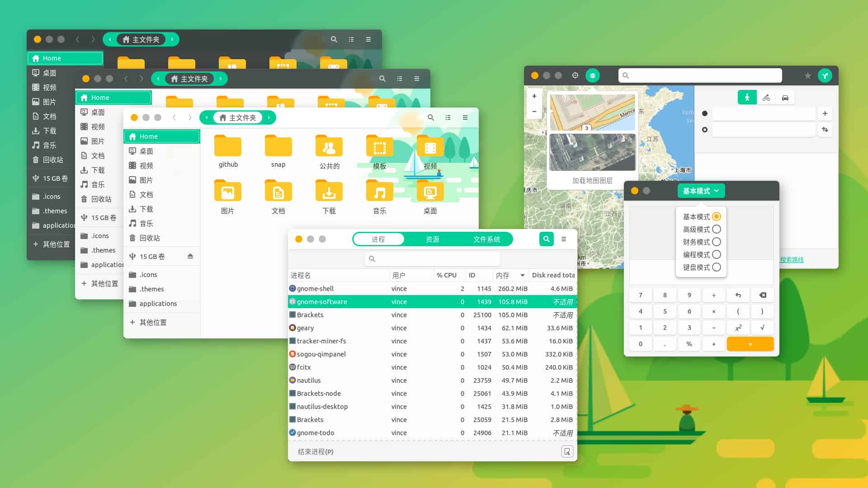Open the snap folder icon

278,146
